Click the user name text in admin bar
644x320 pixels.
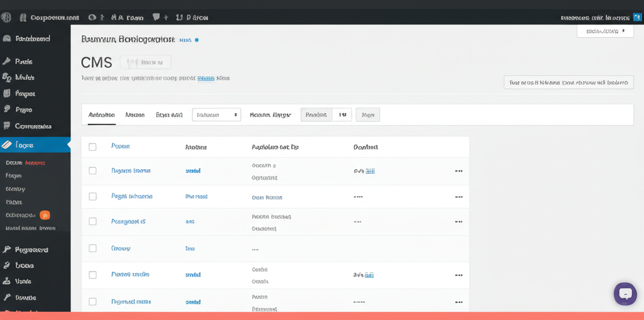tap(595, 18)
